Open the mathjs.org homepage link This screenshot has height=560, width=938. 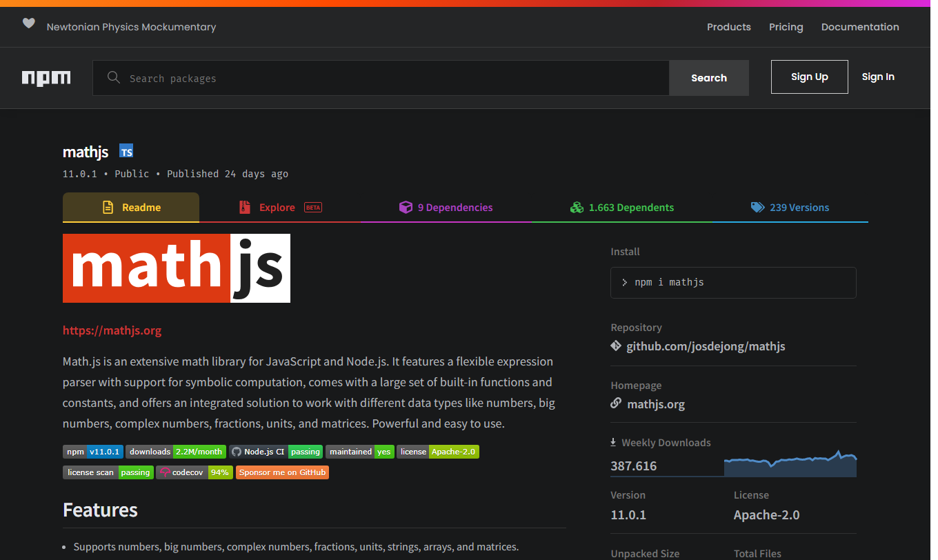pos(656,404)
